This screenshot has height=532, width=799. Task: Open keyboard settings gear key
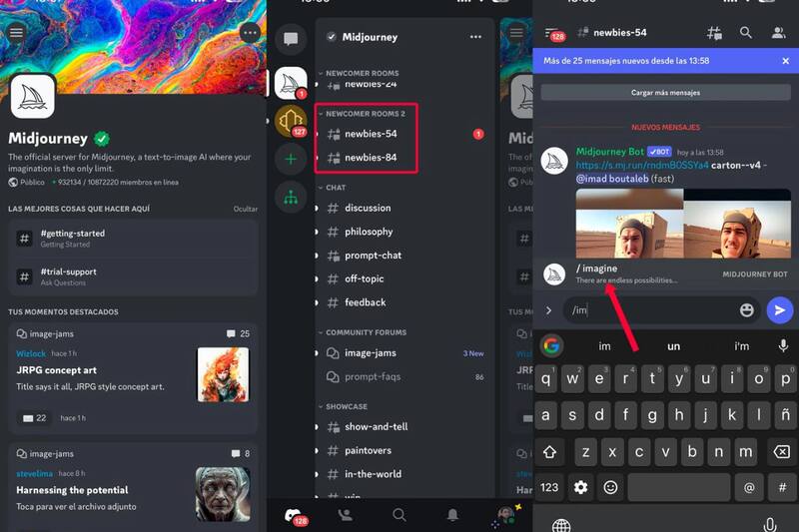581,487
